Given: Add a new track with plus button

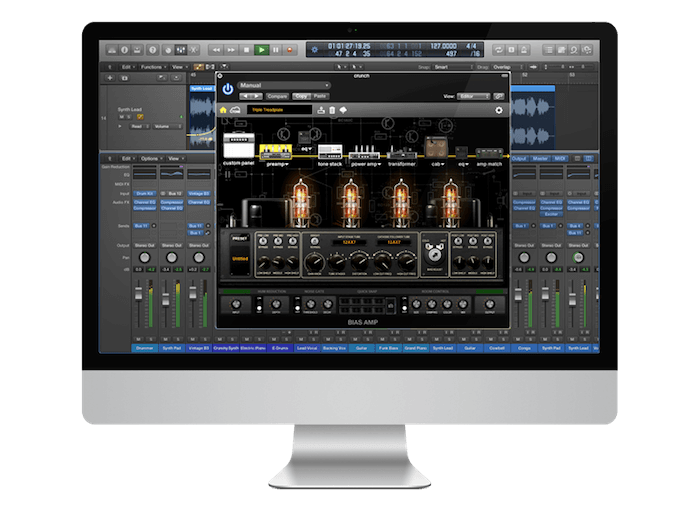Looking at the screenshot, I should tap(110, 78).
